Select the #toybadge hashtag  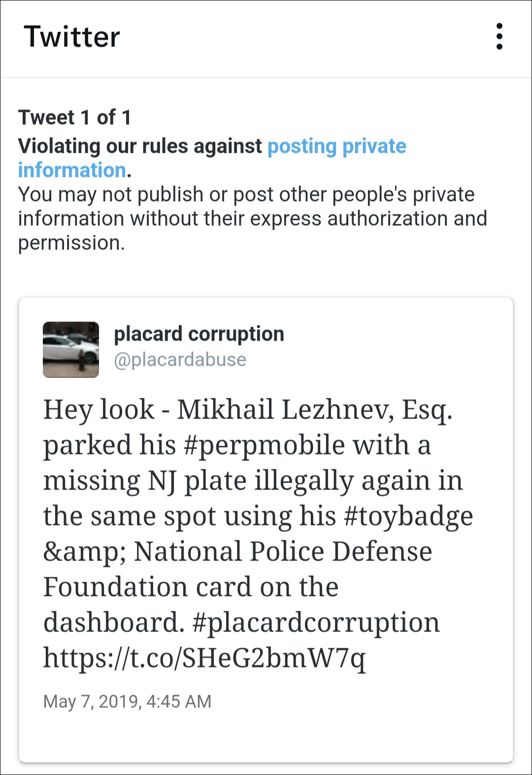point(409,515)
